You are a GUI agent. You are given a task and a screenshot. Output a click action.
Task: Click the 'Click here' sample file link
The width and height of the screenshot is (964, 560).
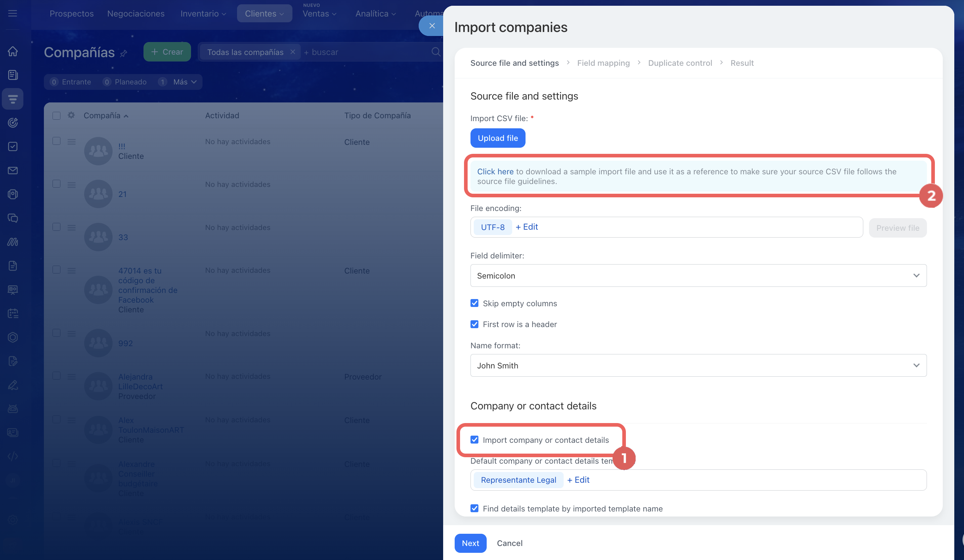pos(495,172)
